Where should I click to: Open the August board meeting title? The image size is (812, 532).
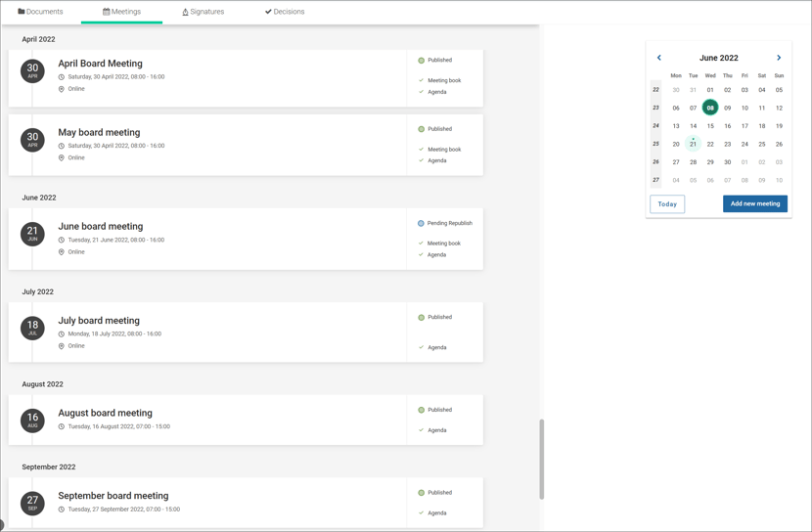click(105, 413)
